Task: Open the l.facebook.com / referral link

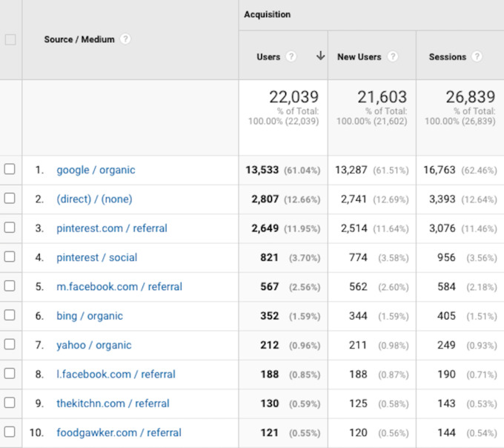Action: 116,375
